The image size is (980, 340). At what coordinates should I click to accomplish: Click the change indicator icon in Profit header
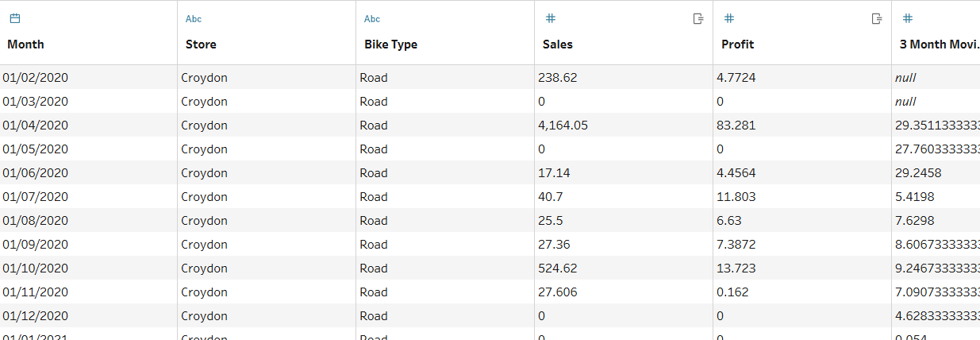[x=877, y=18]
